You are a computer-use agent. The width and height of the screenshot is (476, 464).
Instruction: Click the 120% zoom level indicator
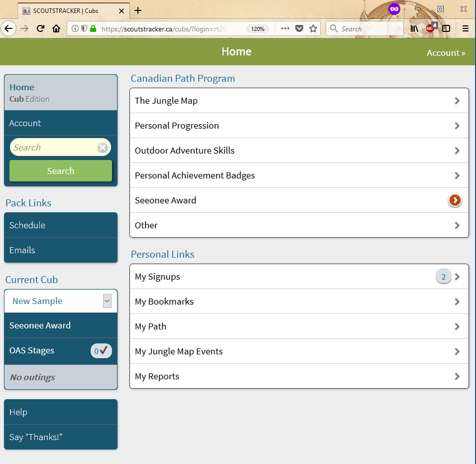click(257, 29)
